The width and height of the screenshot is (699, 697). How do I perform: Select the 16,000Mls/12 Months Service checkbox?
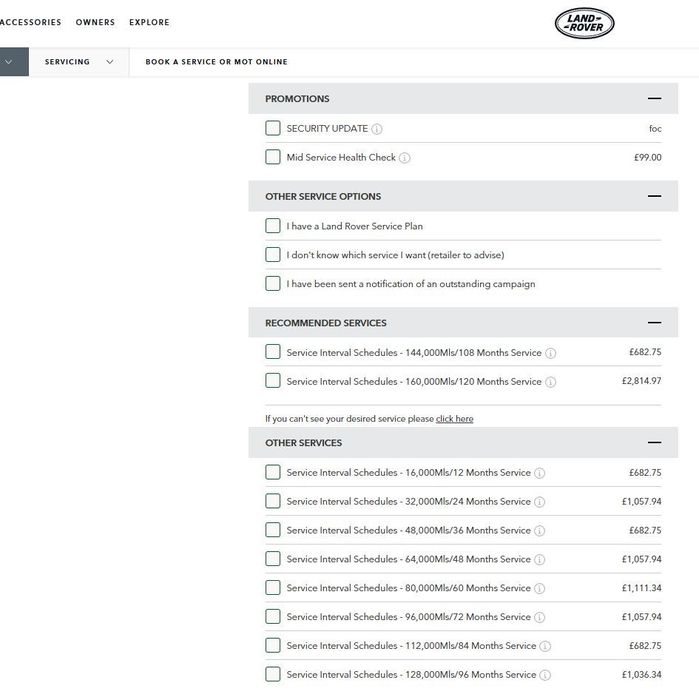[273, 472]
